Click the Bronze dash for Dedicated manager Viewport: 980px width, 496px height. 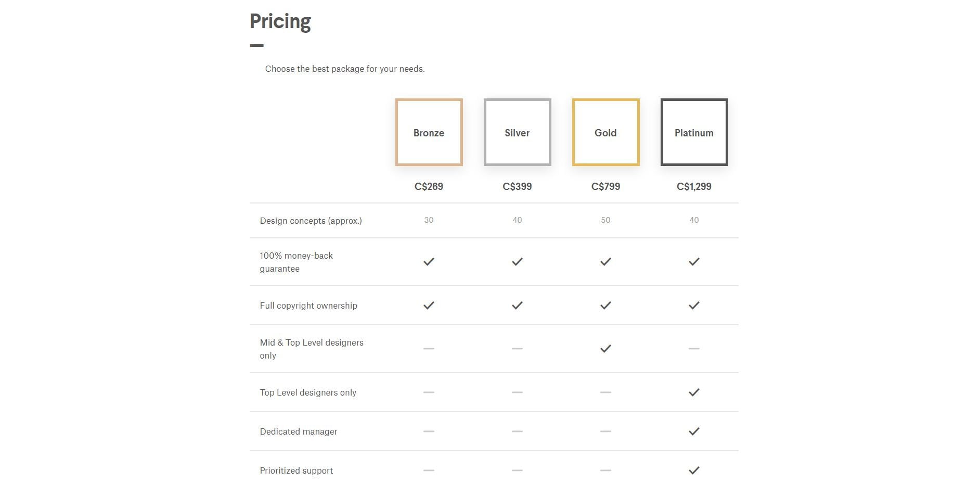click(429, 431)
